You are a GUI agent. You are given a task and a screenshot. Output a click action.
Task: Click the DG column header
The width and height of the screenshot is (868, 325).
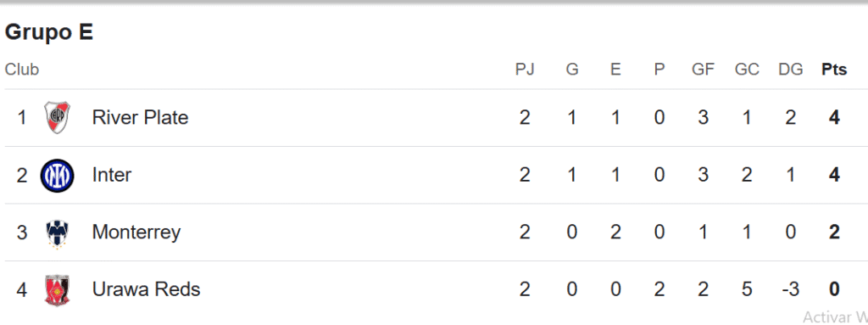click(791, 70)
